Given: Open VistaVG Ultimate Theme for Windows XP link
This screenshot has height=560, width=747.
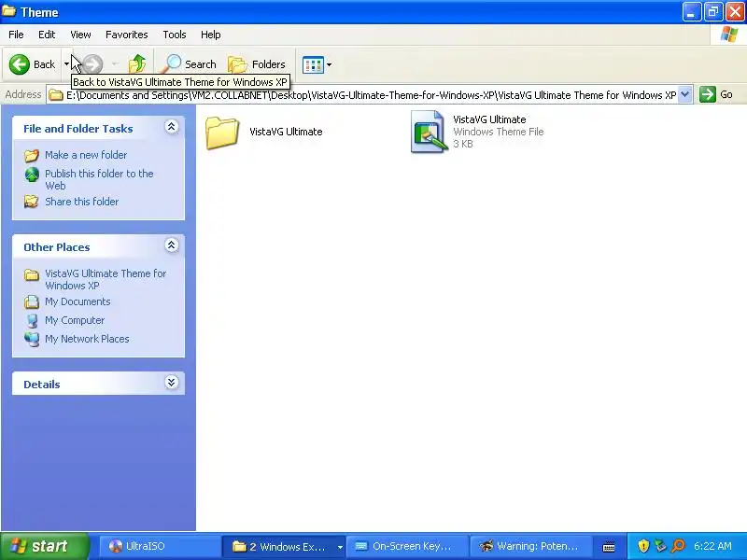Looking at the screenshot, I should (106, 279).
